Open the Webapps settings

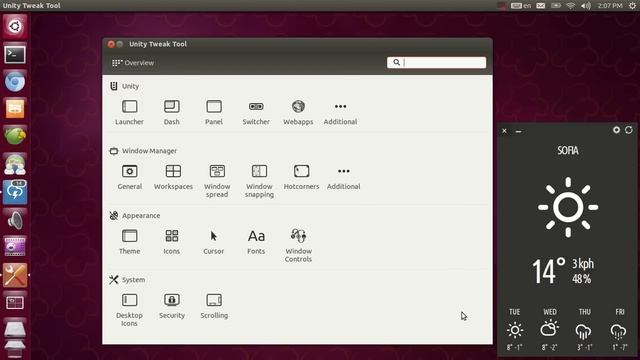(298, 112)
